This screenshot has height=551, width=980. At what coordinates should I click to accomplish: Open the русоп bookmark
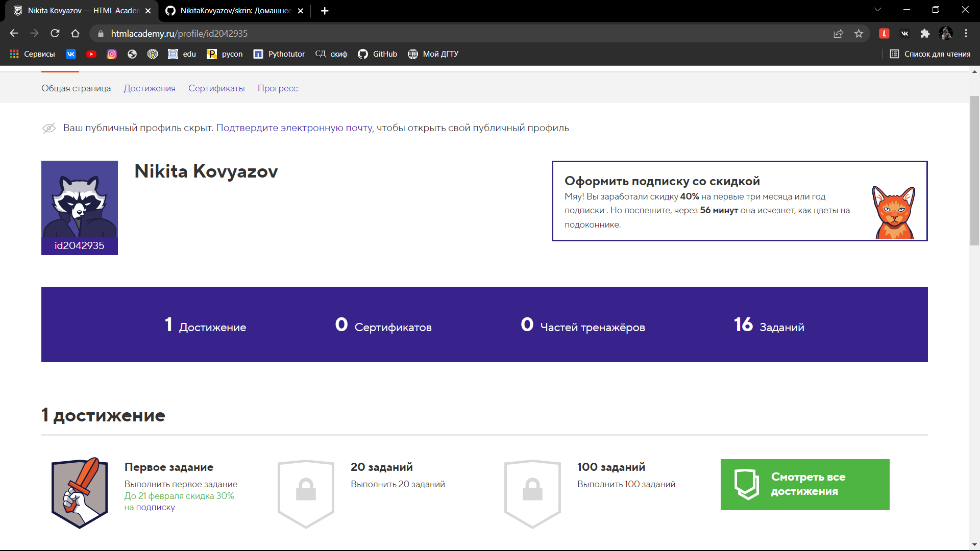click(225, 54)
